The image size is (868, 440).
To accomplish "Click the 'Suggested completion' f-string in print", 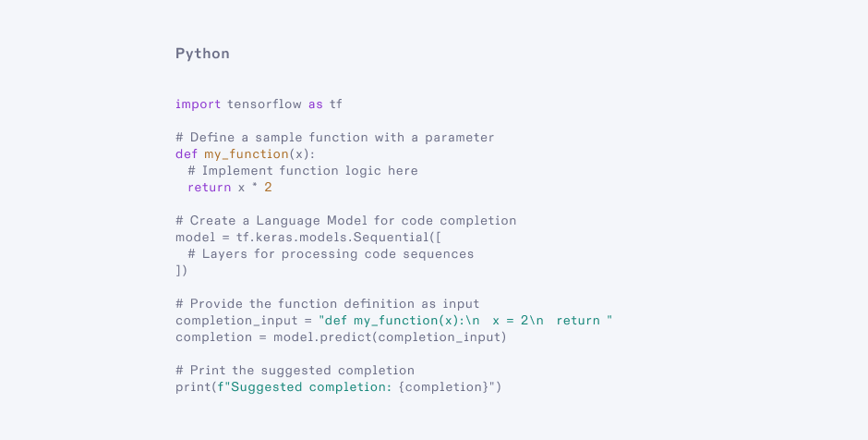I will click(356, 387).
